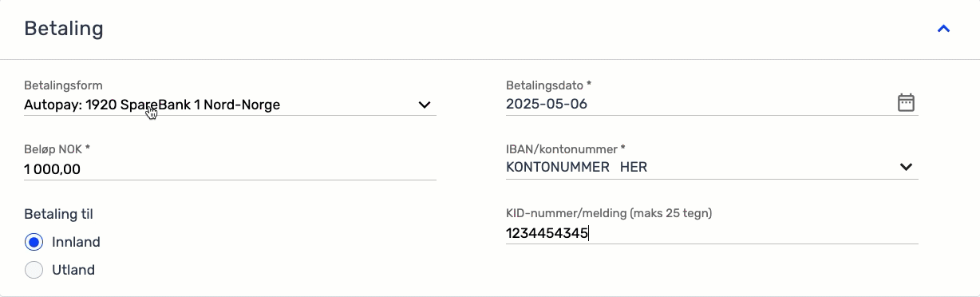The image size is (980, 297).
Task: Click the Betalingsdato field showing 2025-05-06
Action: click(712, 104)
